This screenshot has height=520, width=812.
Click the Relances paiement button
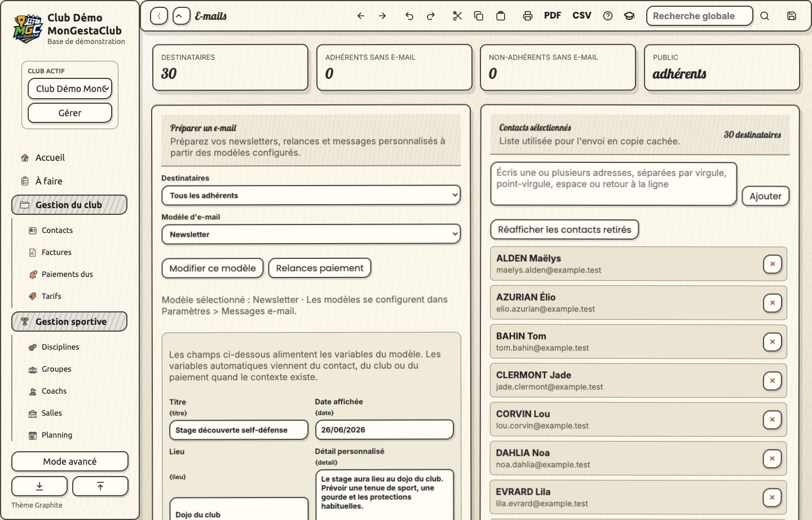tap(320, 268)
